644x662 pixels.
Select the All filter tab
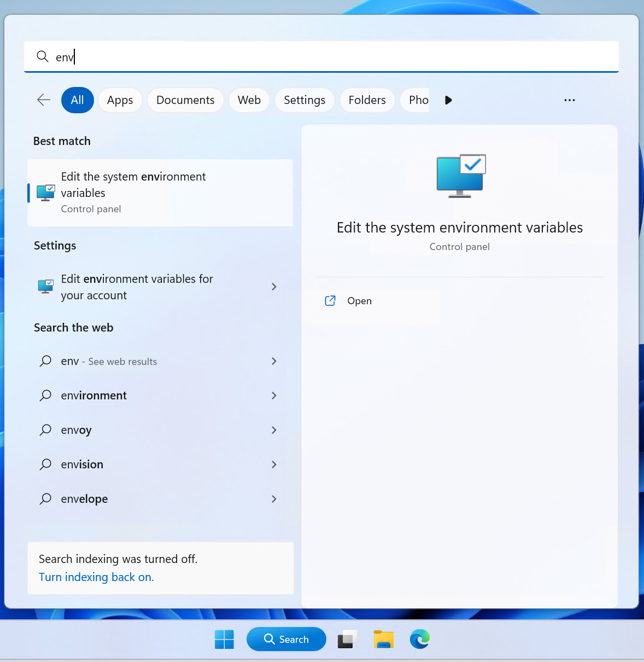tap(78, 100)
